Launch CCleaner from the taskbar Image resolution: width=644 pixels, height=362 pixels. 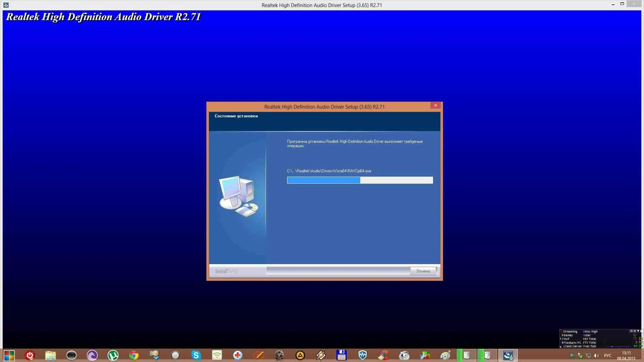pos(383,355)
